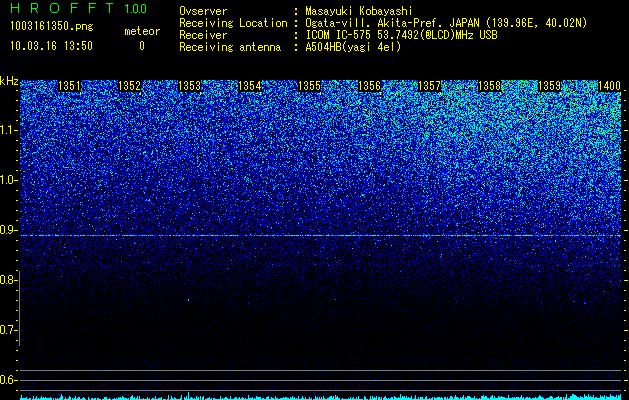Click the 0.6 kHz axis label

(x=9, y=380)
